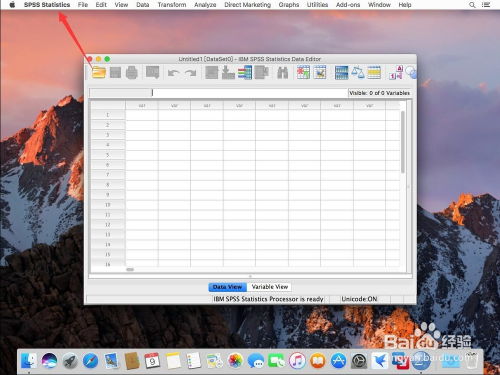Open the Direct Marketing menu
The height and width of the screenshot is (375, 500).
click(247, 5)
